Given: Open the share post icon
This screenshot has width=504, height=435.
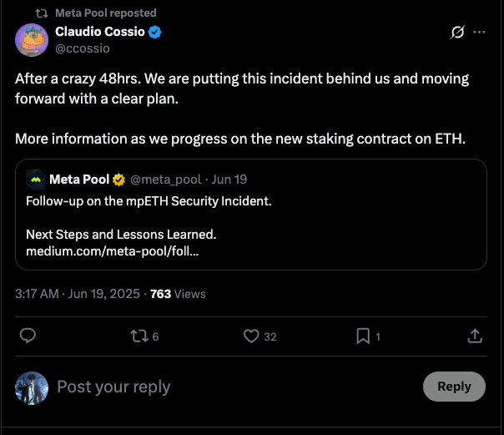Looking at the screenshot, I should click(x=474, y=336).
